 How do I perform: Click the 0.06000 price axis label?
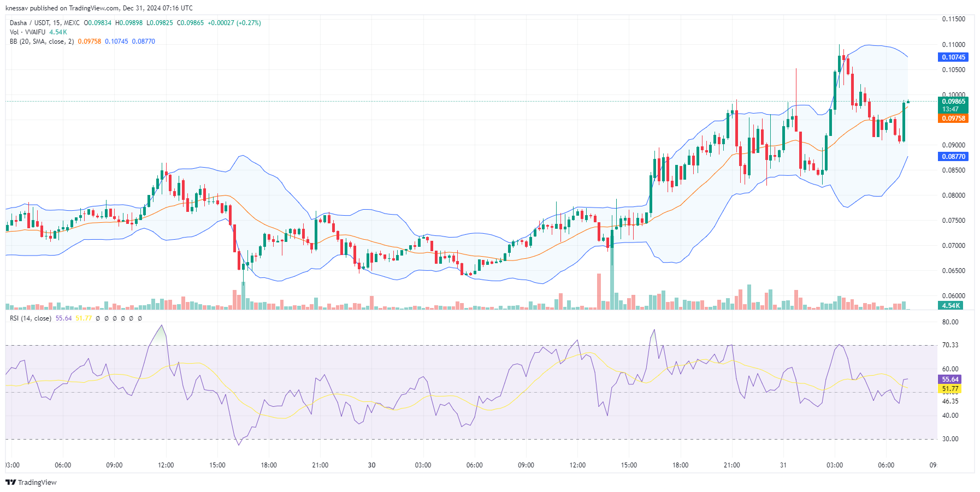coord(953,296)
